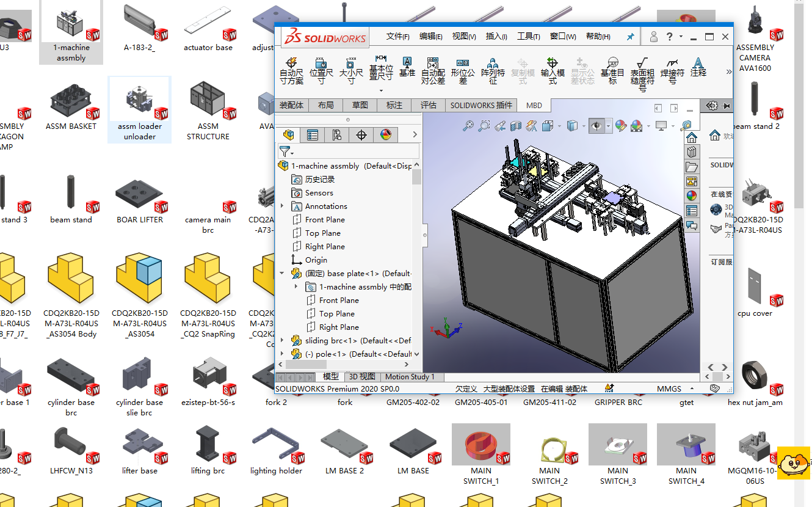Open the Appearances color ball tab

click(385, 135)
